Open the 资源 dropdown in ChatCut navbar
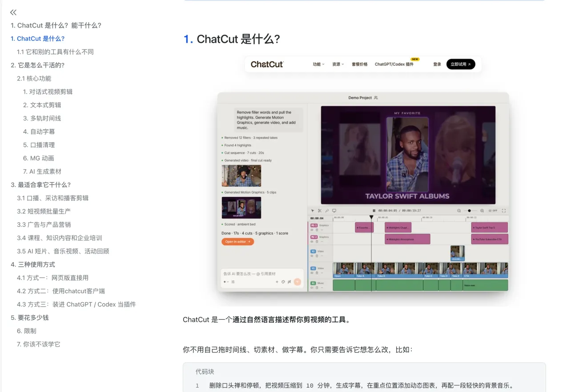The width and height of the screenshot is (587, 392). click(x=338, y=64)
